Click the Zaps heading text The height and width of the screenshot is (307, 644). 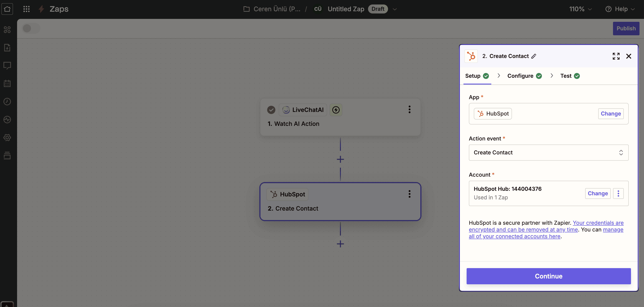pyautogui.click(x=59, y=9)
